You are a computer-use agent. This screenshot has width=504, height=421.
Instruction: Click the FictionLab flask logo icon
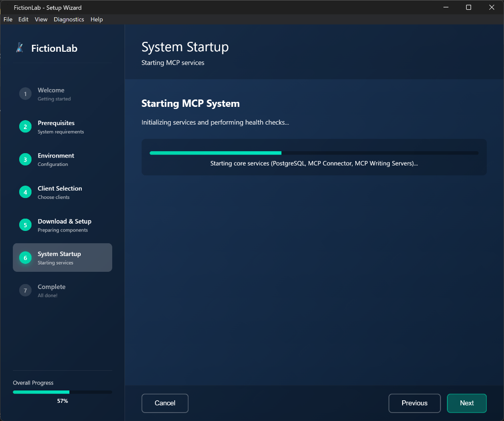click(20, 48)
